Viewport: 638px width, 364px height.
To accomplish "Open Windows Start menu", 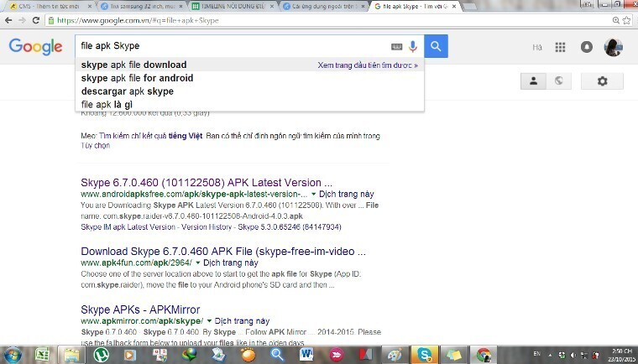I will click(13, 355).
